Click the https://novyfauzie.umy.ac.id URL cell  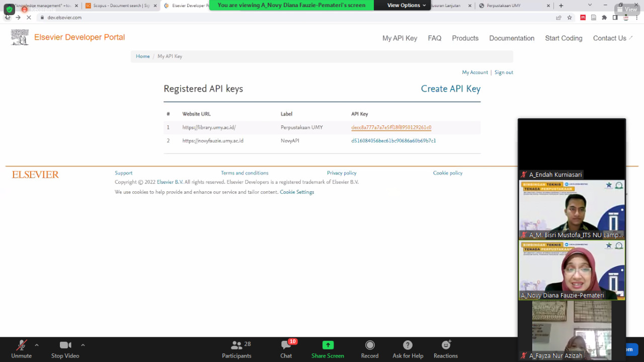pos(213,141)
